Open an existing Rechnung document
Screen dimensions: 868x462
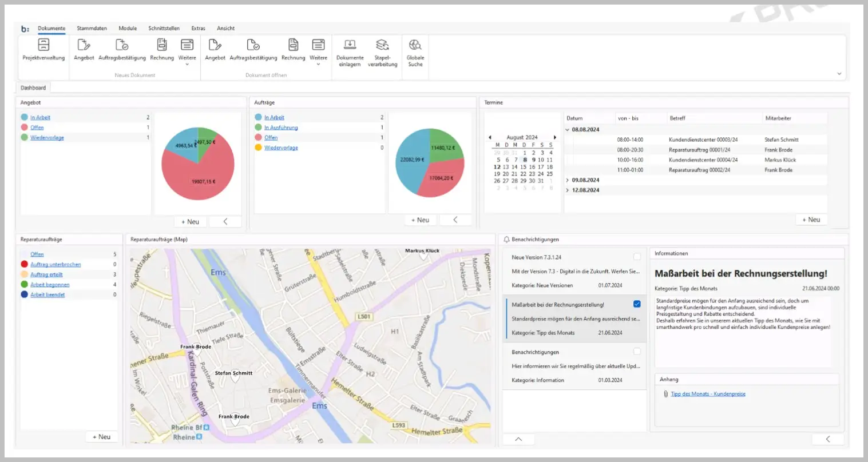(293, 50)
